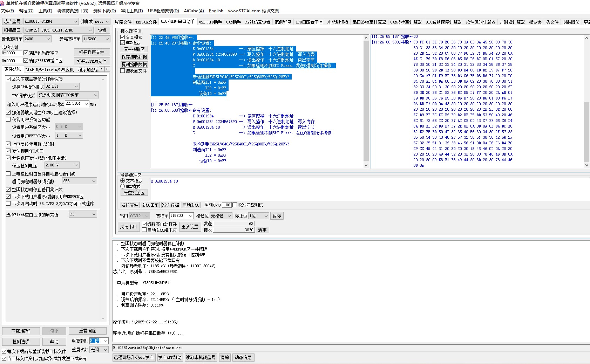Toggle 本次下载需要修改硬件选项 checkbox
The width and height of the screenshot is (590, 364).
pyautogui.click(x=8, y=79)
